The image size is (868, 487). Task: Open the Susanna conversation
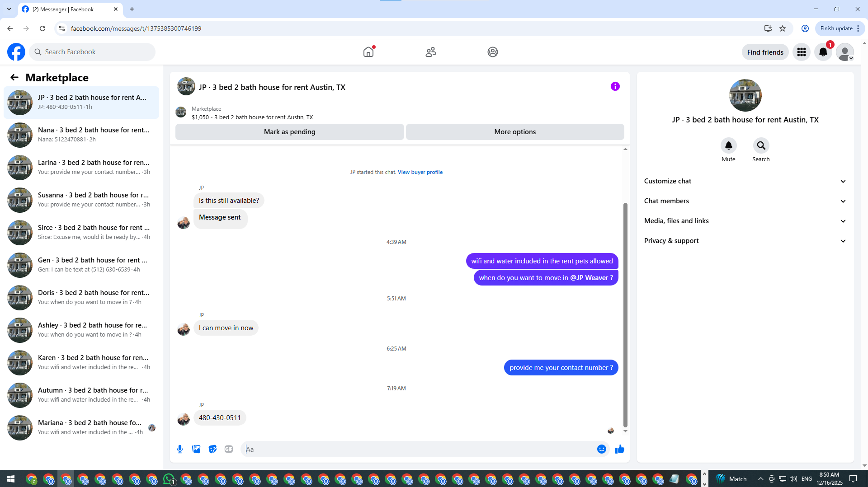[81, 200]
